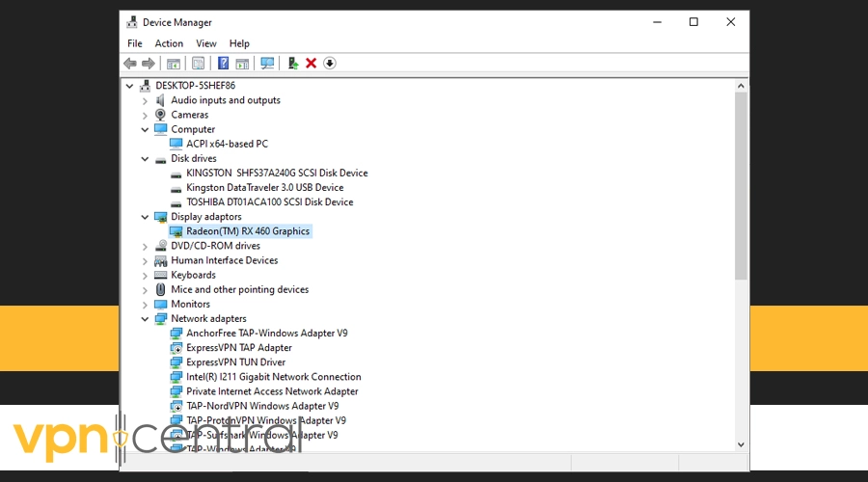Select Intel(R) I211 Gigabit Network Connection
Image resolution: width=868 pixels, height=482 pixels.
274,377
